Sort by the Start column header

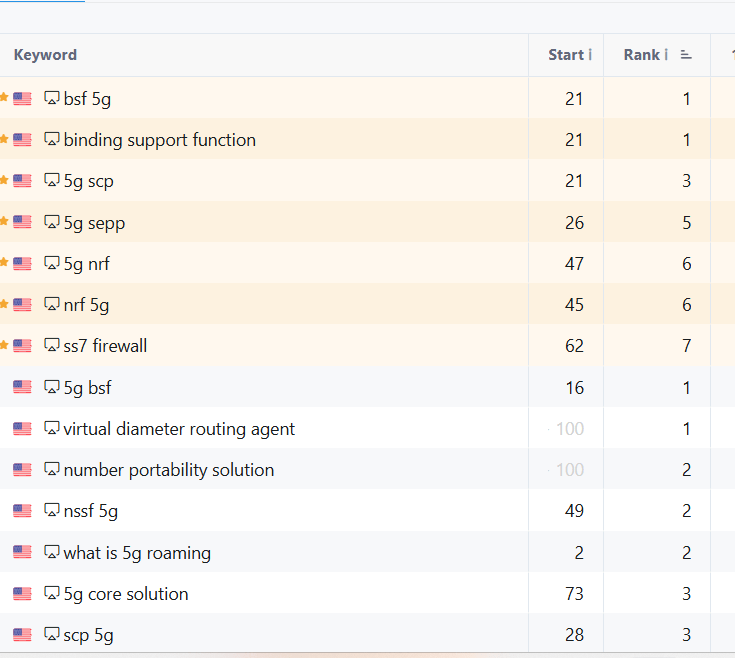pyautogui.click(x=565, y=55)
